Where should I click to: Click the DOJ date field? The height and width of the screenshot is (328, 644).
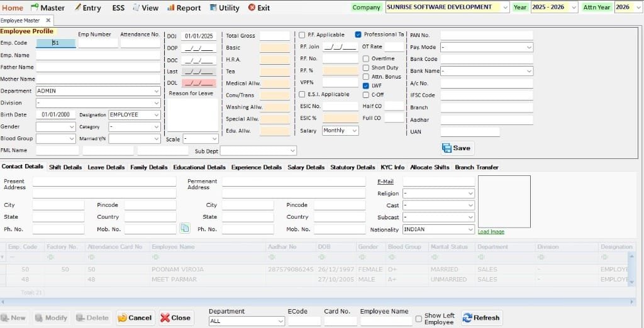pos(199,36)
